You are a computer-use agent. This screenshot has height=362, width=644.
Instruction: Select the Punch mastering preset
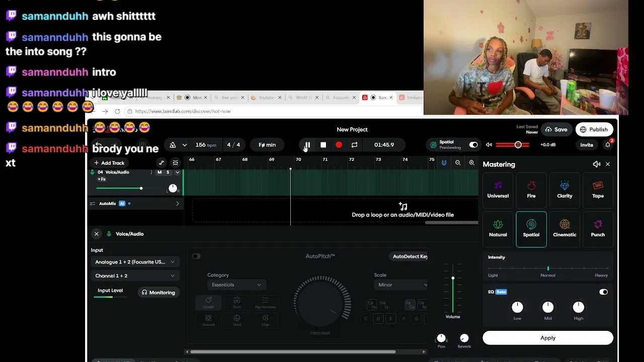(598, 229)
